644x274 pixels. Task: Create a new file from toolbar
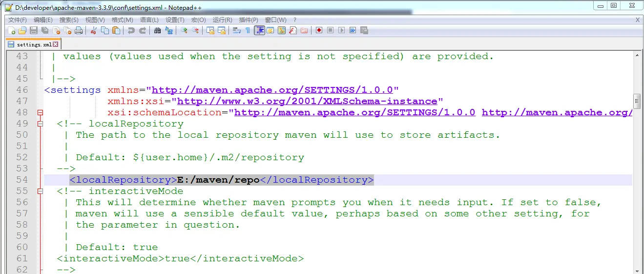click(12, 30)
